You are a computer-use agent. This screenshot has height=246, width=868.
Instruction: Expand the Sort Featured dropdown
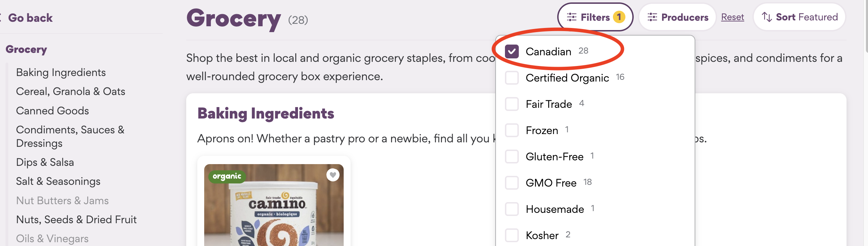point(799,17)
